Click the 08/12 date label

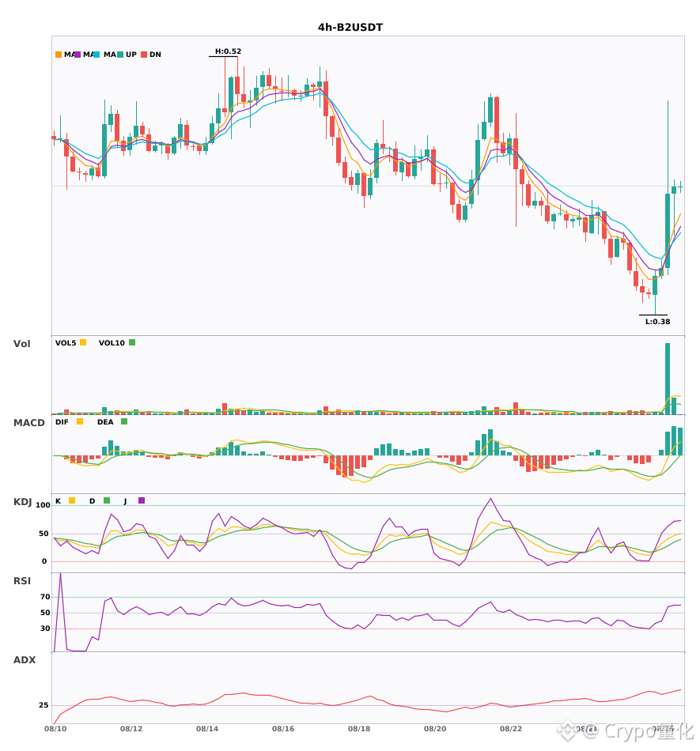click(x=131, y=729)
